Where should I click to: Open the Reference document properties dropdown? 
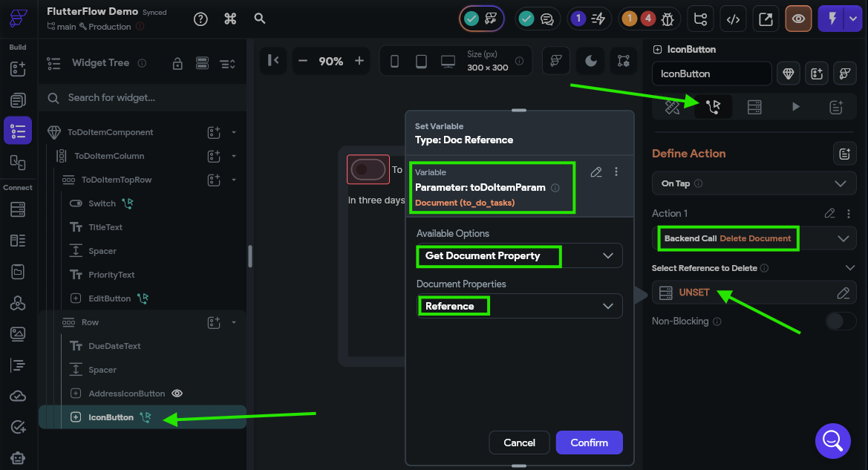[x=519, y=306]
